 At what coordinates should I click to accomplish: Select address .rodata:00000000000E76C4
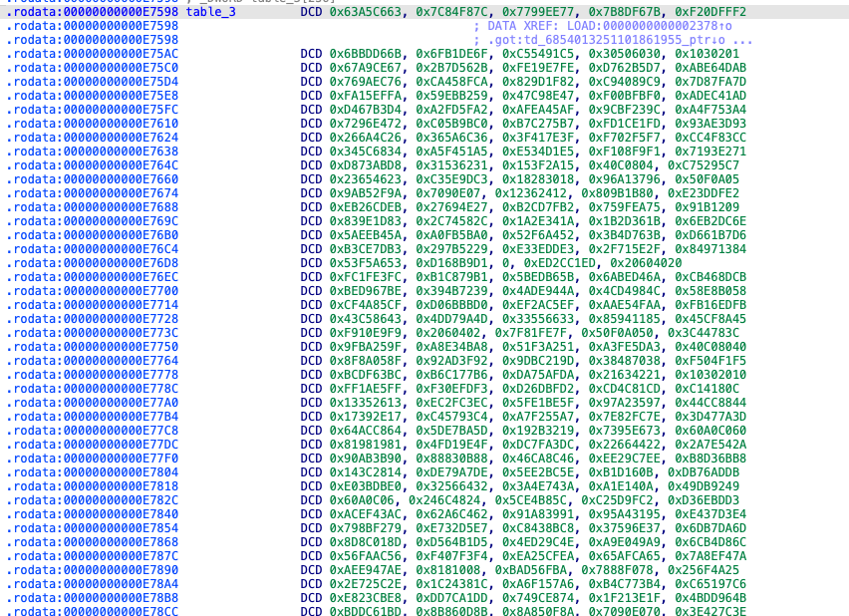(93, 249)
